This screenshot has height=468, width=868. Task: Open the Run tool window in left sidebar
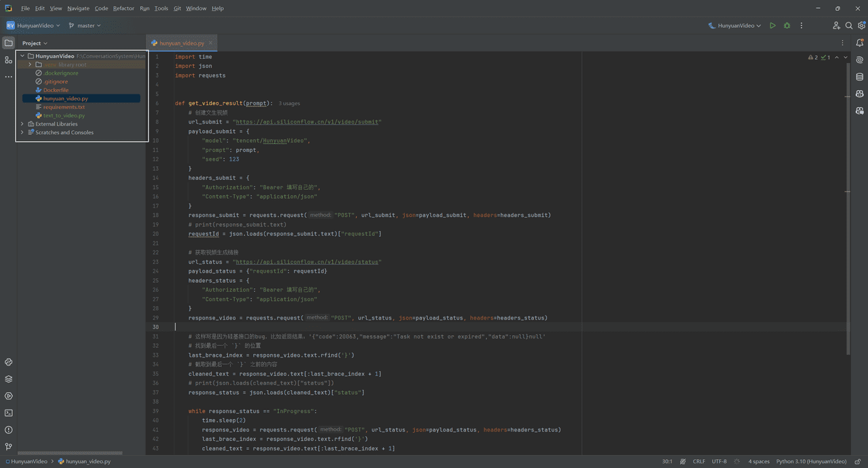click(x=8, y=396)
